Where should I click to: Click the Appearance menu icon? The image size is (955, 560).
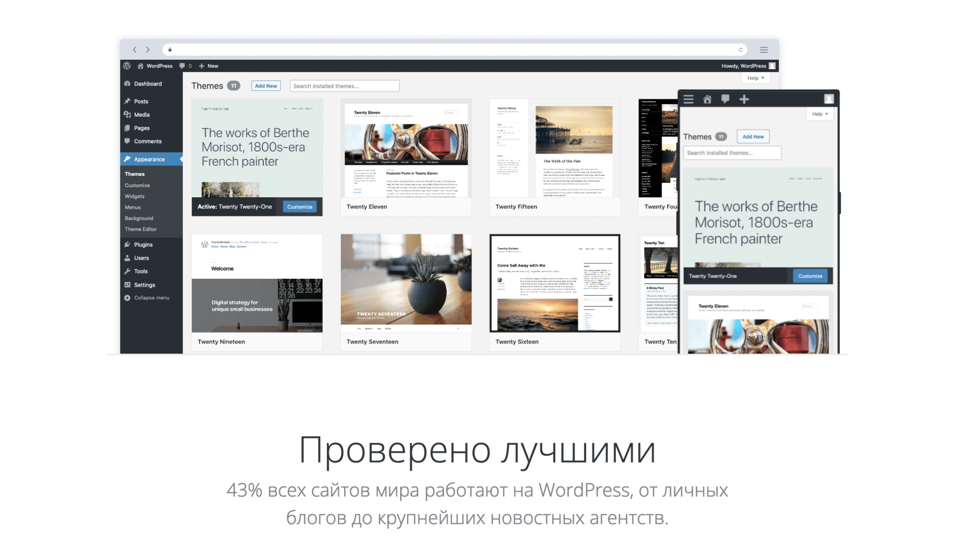(x=128, y=159)
